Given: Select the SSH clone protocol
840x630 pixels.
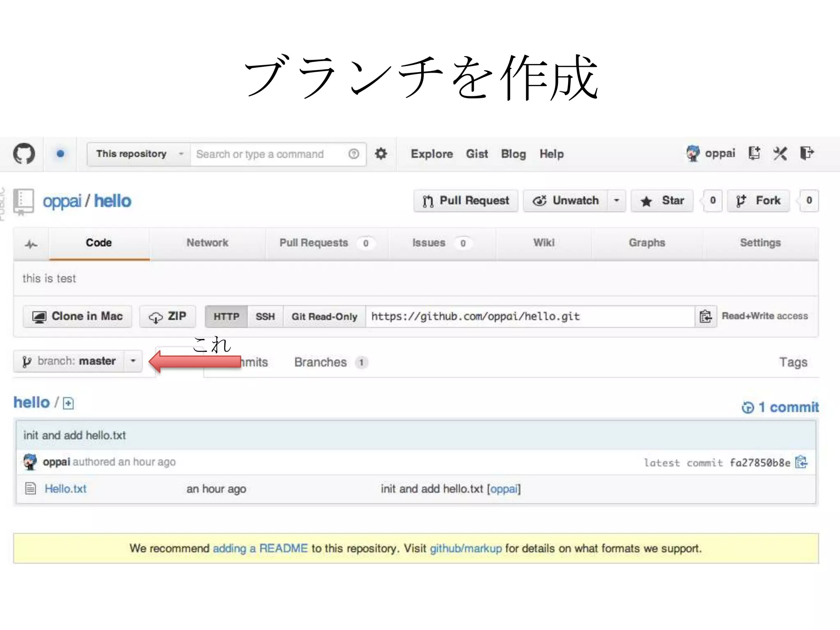Looking at the screenshot, I should [x=265, y=316].
